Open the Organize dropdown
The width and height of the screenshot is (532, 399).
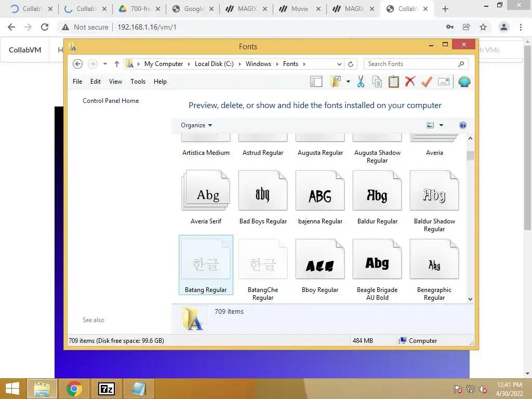pos(196,125)
